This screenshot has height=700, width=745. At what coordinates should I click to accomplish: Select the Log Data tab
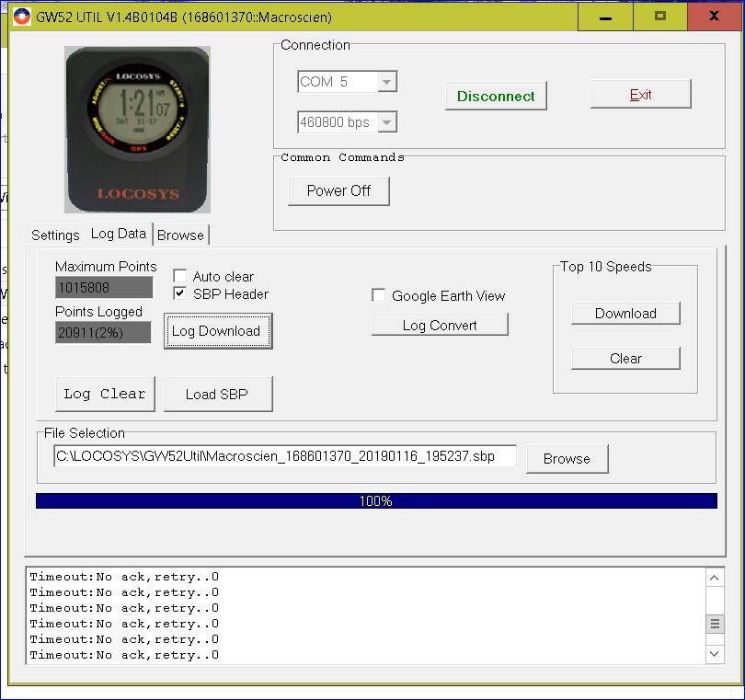[118, 234]
